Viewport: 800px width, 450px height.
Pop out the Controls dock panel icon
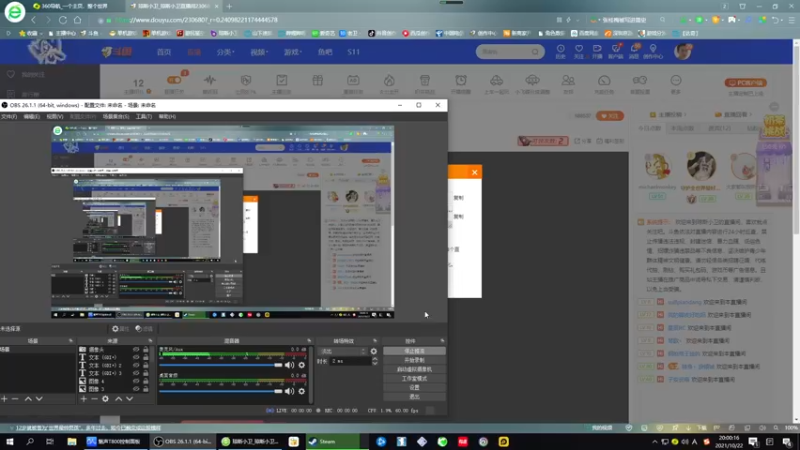pyautogui.click(x=442, y=340)
